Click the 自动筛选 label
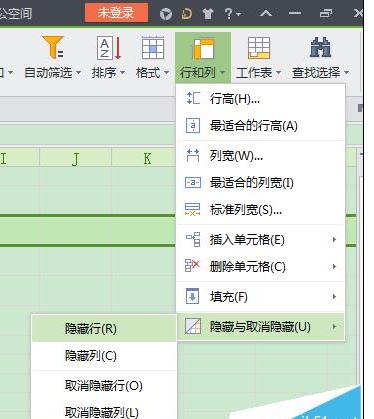Screen dimensions: 374x419 48,72
